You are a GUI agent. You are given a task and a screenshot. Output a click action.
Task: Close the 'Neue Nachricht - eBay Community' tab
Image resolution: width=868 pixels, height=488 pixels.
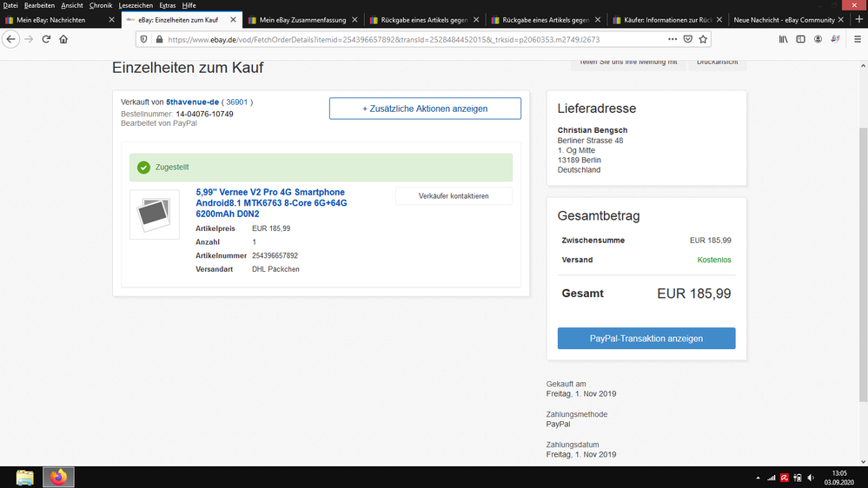tap(841, 19)
